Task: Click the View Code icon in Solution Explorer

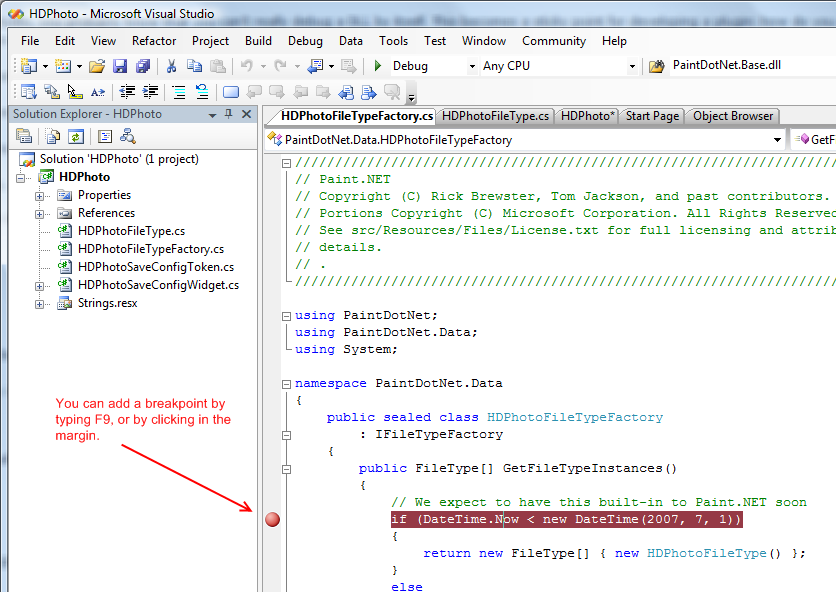Action: [x=104, y=137]
